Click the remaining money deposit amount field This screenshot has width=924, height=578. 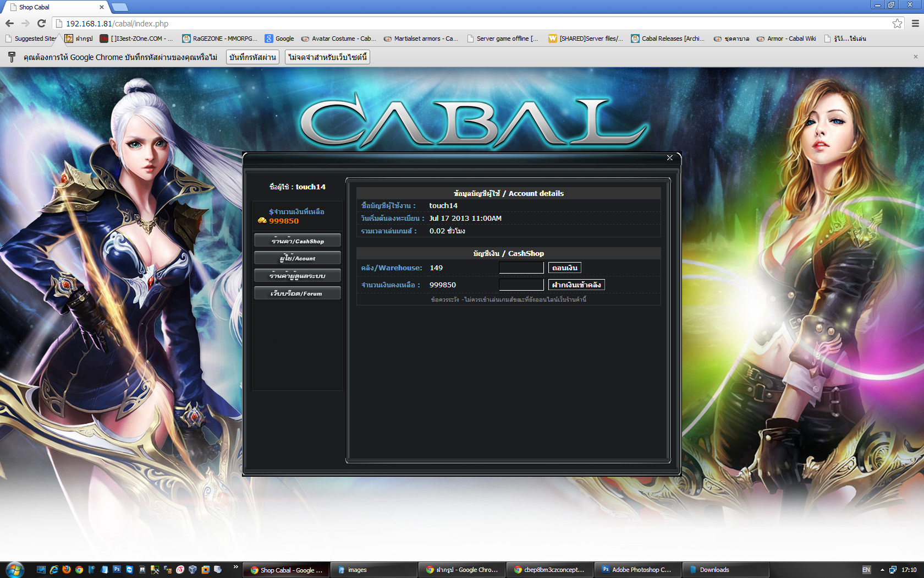[x=521, y=285]
